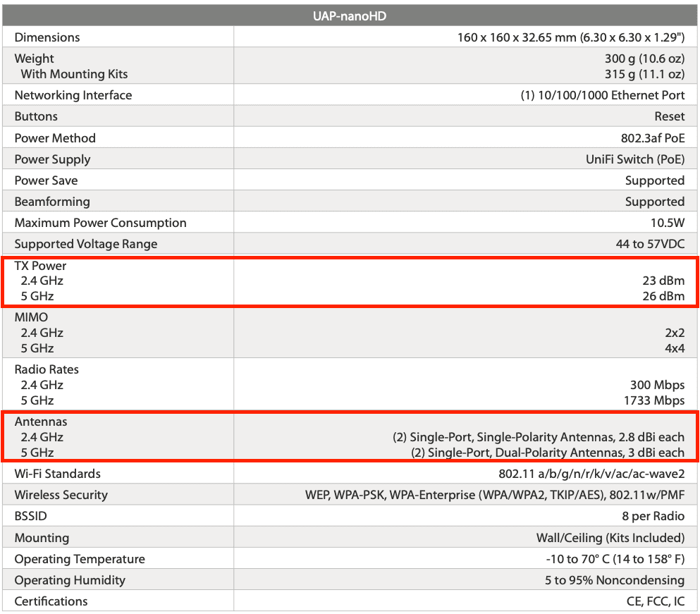Select the Dimensions row label

[47, 37]
